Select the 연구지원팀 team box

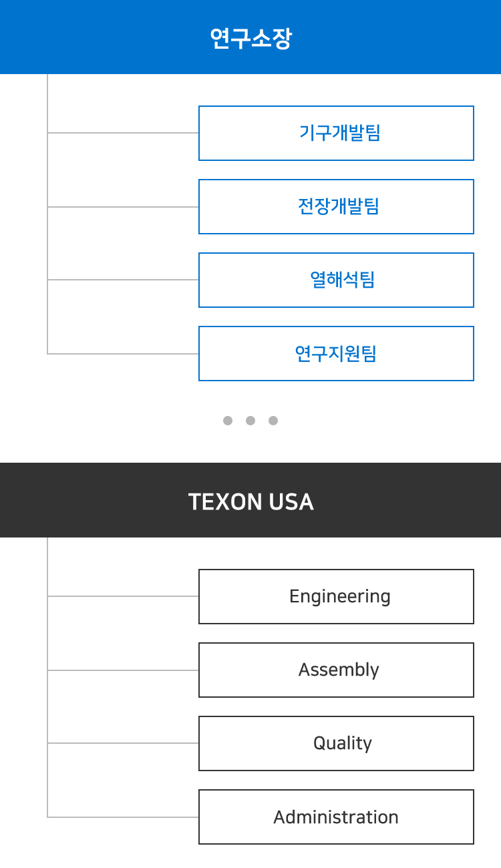[x=336, y=353]
